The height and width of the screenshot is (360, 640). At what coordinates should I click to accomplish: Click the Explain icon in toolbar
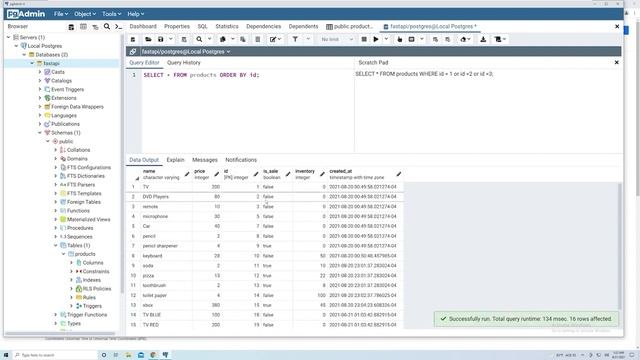[400, 39]
